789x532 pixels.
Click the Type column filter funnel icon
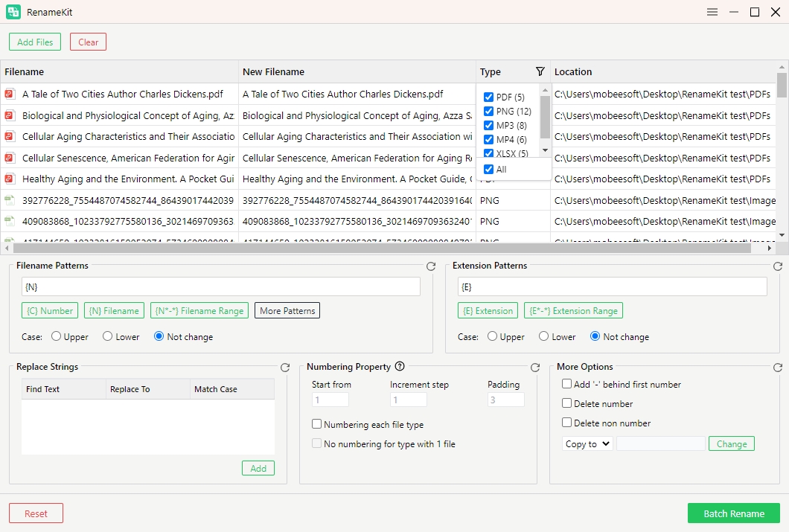click(x=540, y=72)
